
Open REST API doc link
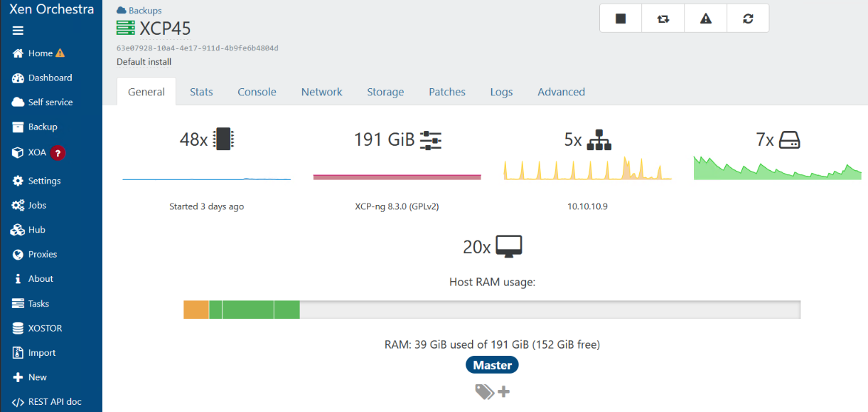click(x=55, y=401)
